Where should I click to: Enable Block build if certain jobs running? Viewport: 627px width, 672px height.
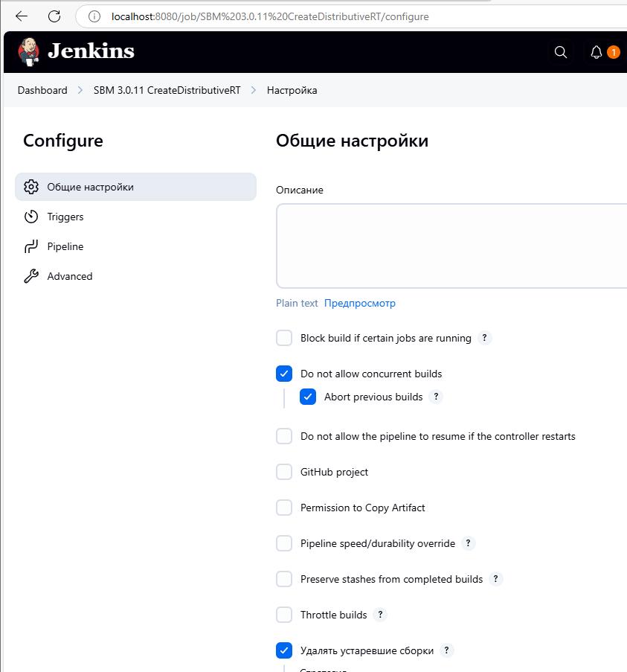point(284,338)
